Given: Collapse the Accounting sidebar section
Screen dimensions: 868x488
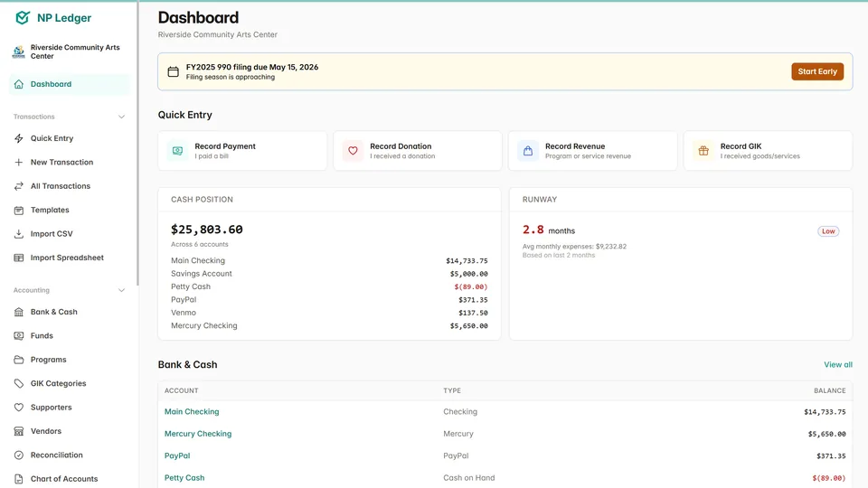Looking at the screenshot, I should 122,290.
